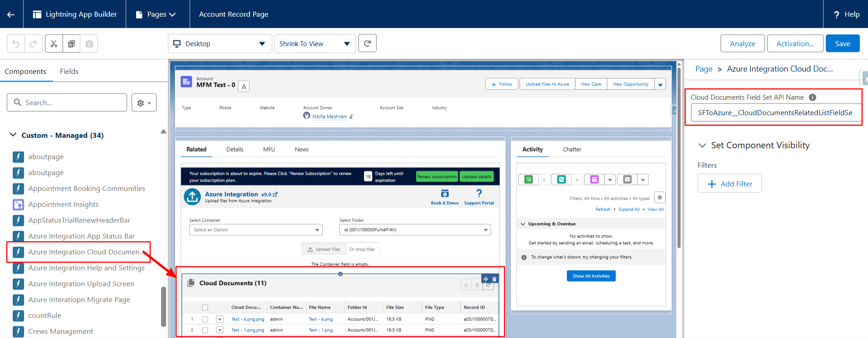868x338 pixels.
Task: Open the Pages dropdown
Action: click(x=156, y=14)
